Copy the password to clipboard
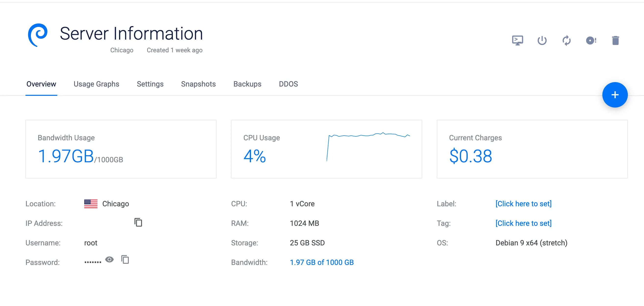The width and height of the screenshot is (644, 306). click(x=125, y=259)
